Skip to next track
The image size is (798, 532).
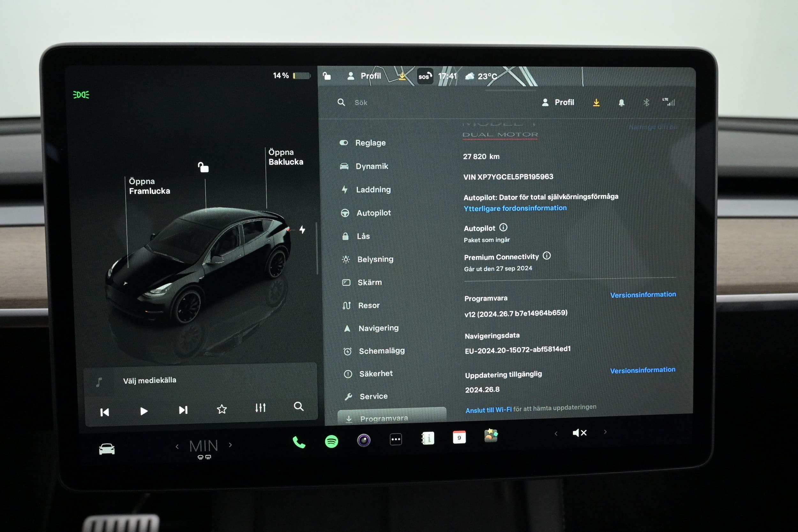[183, 410]
